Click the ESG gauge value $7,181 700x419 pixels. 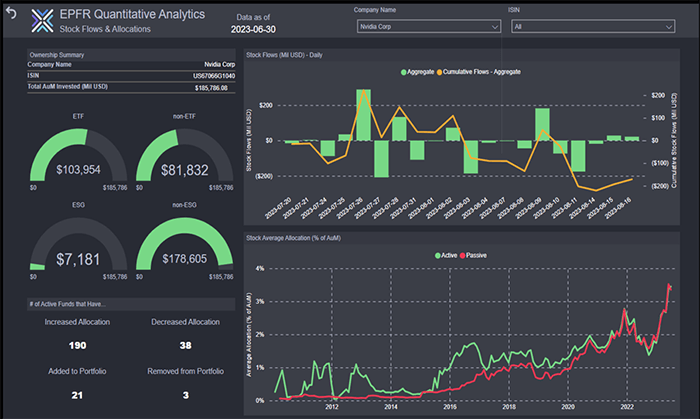pyautogui.click(x=78, y=259)
